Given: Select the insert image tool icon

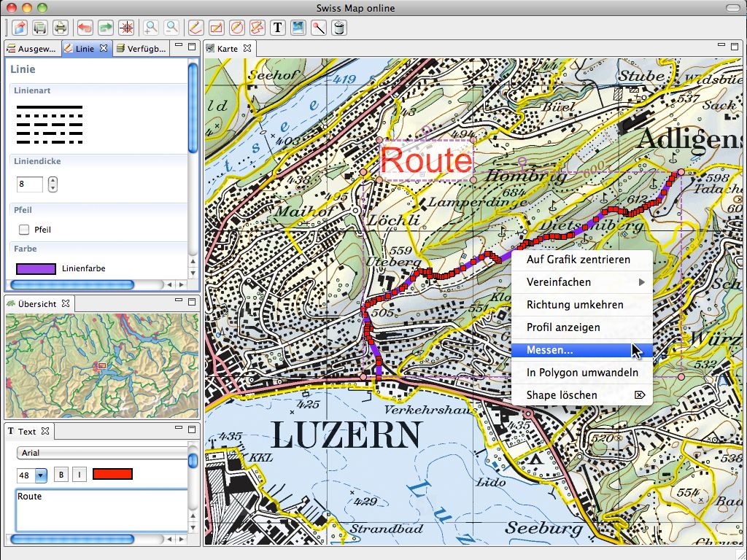Looking at the screenshot, I should [x=298, y=28].
